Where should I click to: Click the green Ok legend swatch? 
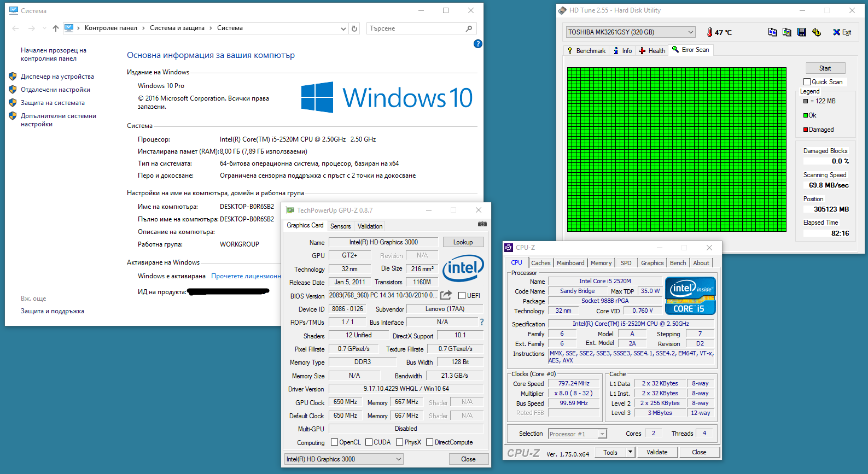(x=806, y=115)
